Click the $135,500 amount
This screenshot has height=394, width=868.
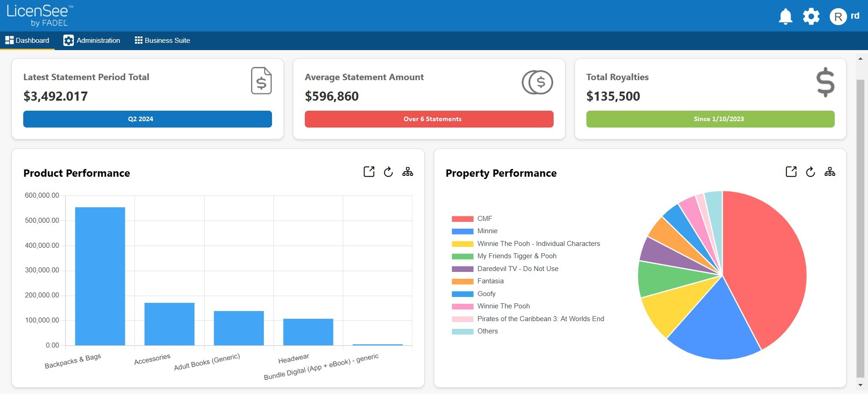click(x=613, y=96)
